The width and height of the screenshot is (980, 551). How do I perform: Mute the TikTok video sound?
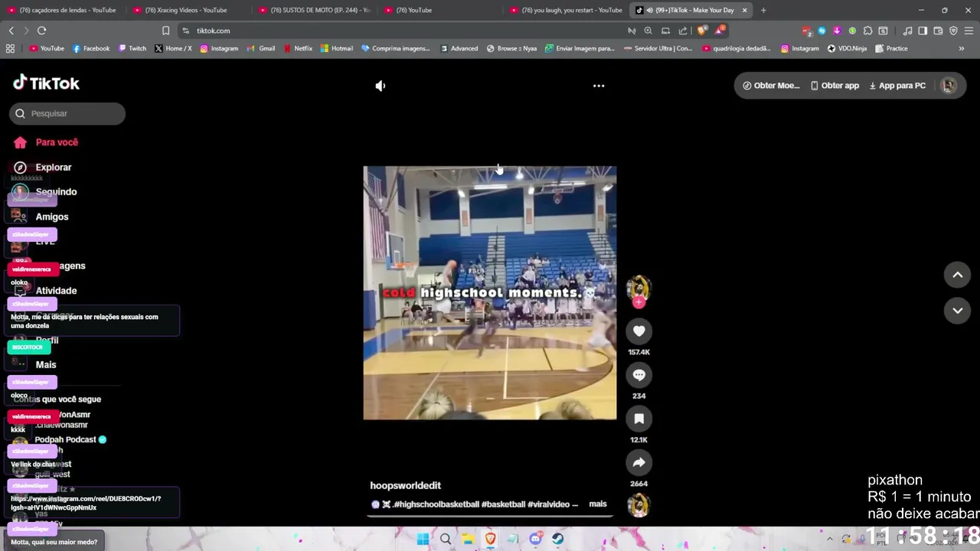pos(381,86)
